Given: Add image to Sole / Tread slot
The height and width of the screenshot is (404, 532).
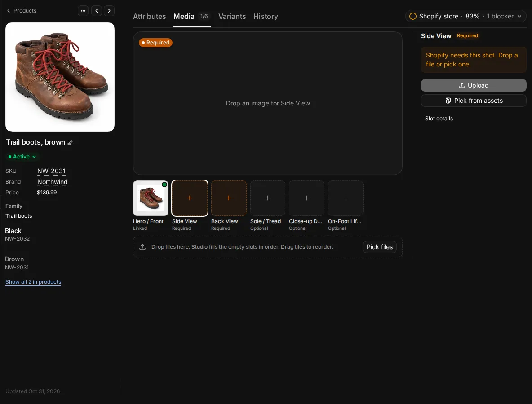Looking at the screenshot, I should [x=268, y=198].
